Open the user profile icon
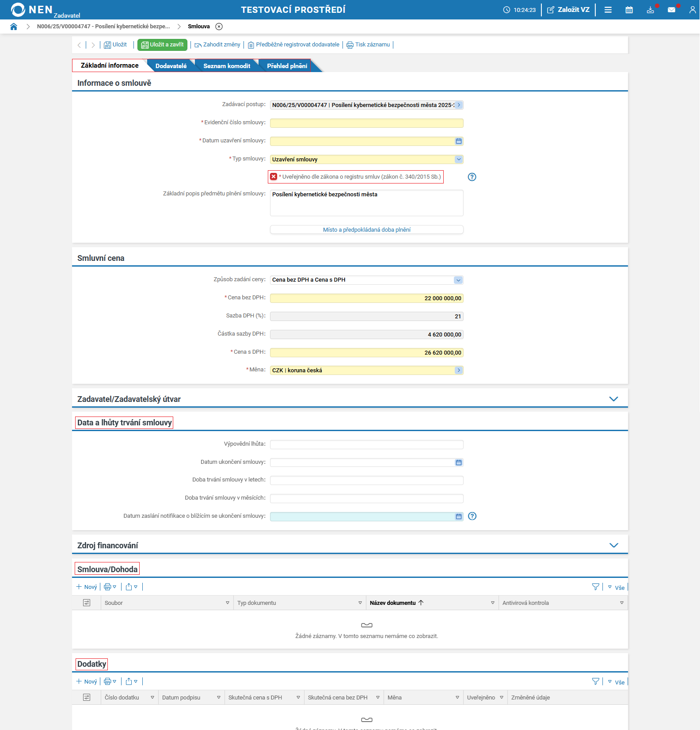 [692, 10]
